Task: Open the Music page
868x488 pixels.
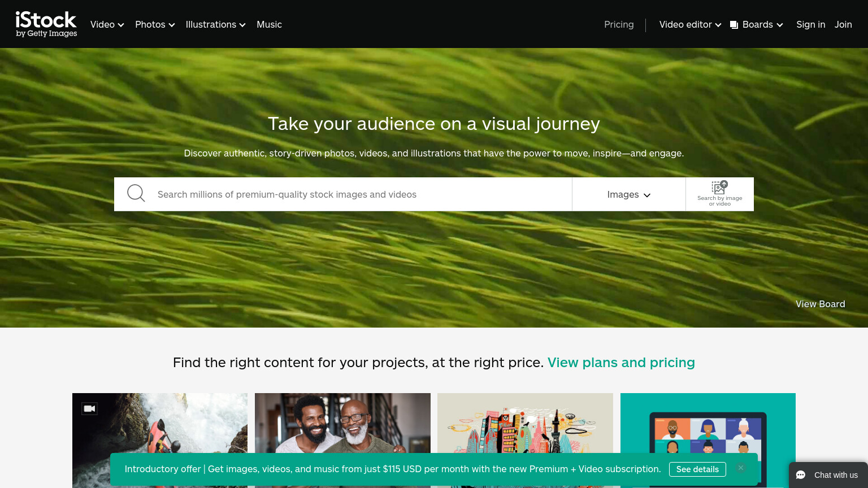Action: (x=269, y=24)
